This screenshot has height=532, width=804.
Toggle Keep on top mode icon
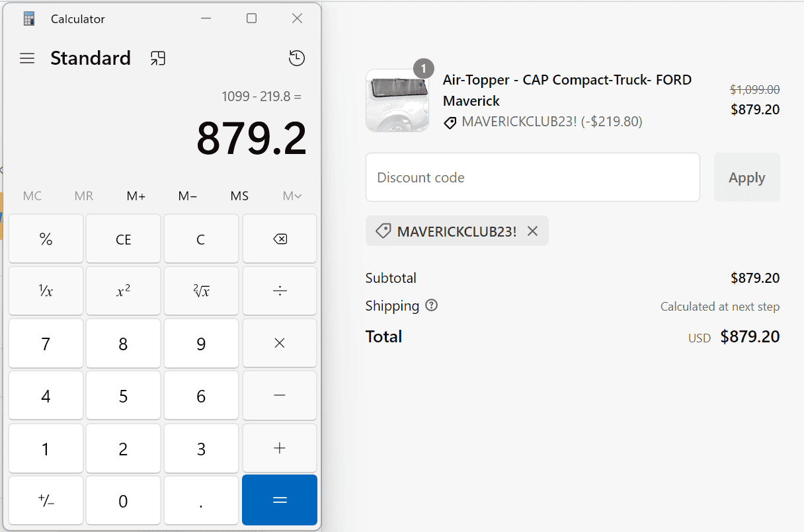pyautogui.click(x=157, y=58)
